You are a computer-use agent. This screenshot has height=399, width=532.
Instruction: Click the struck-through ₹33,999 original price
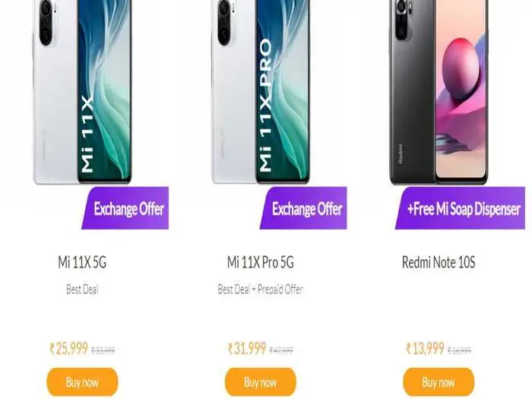pyautogui.click(x=103, y=350)
